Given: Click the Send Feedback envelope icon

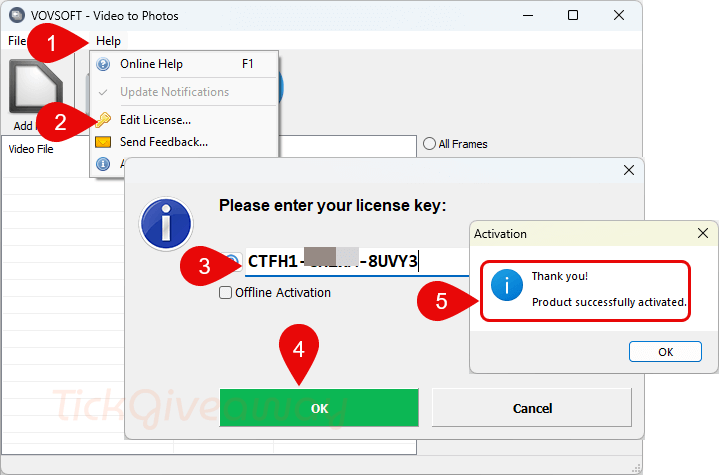Looking at the screenshot, I should click(x=103, y=142).
